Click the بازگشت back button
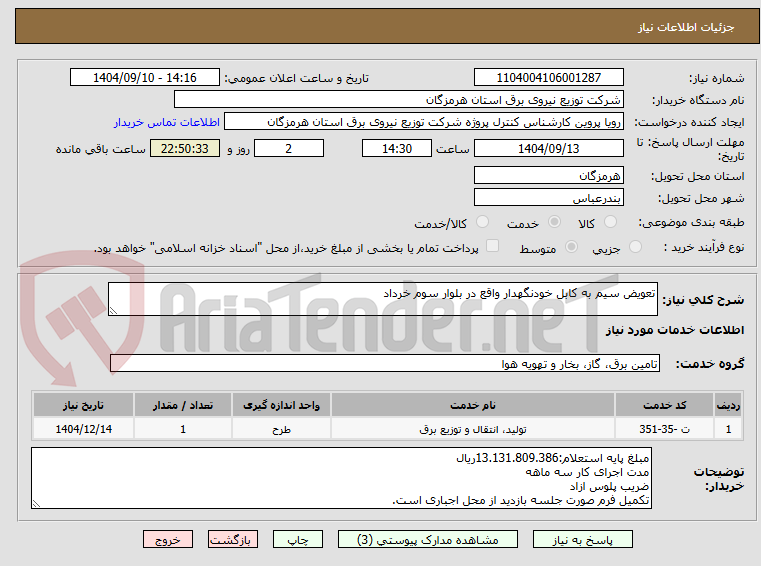This screenshot has width=761, height=566. (x=232, y=539)
